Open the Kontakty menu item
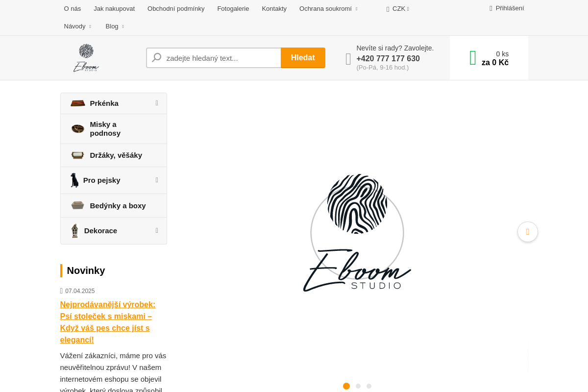This screenshot has height=392, width=588. [274, 8]
